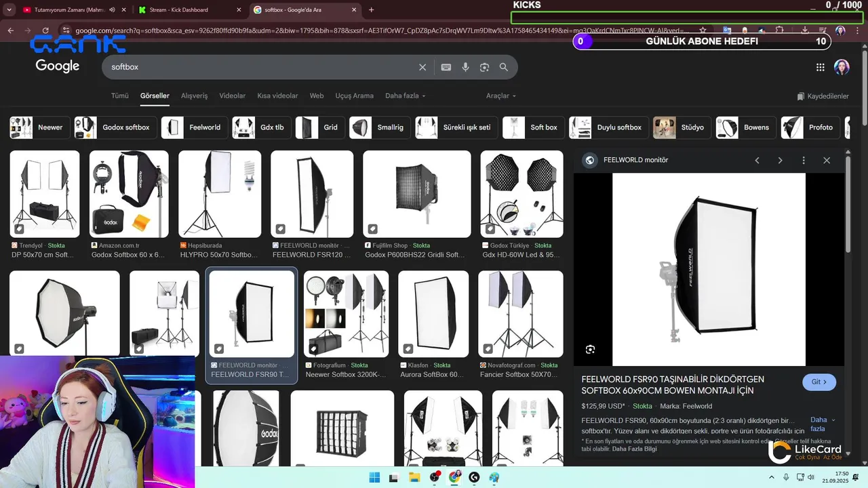
Task: Select the Görseller tab
Action: coord(155,96)
